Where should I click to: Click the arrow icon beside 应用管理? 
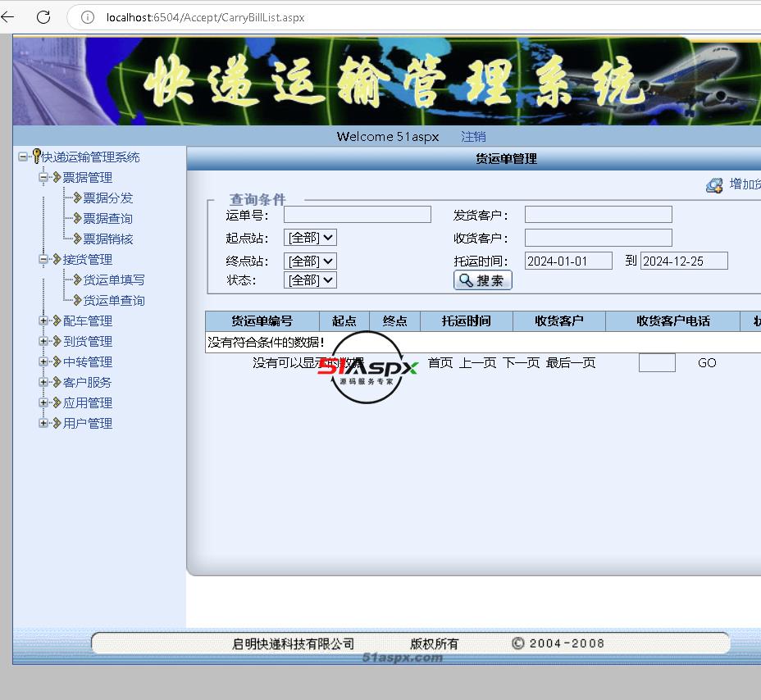(57, 402)
